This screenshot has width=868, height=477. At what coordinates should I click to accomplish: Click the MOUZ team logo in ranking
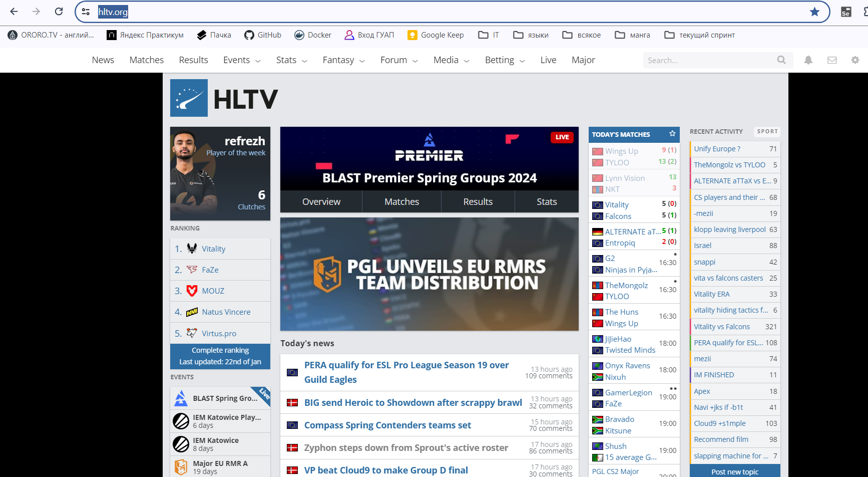(192, 291)
